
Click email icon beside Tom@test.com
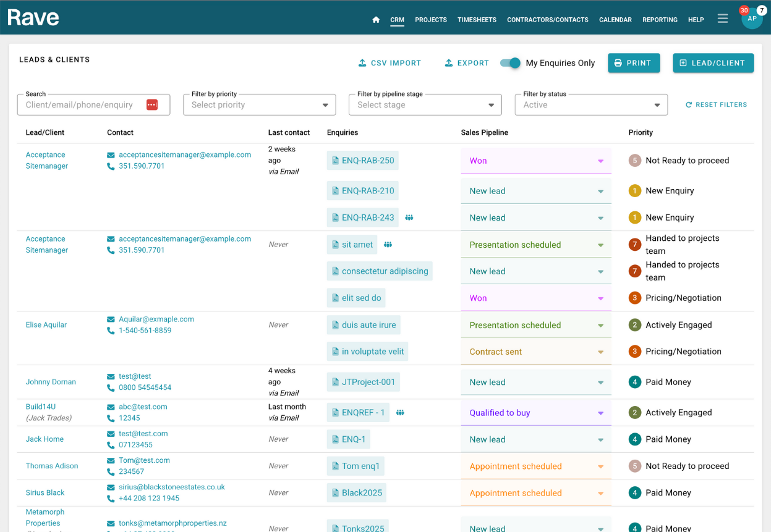pos(111,460)
